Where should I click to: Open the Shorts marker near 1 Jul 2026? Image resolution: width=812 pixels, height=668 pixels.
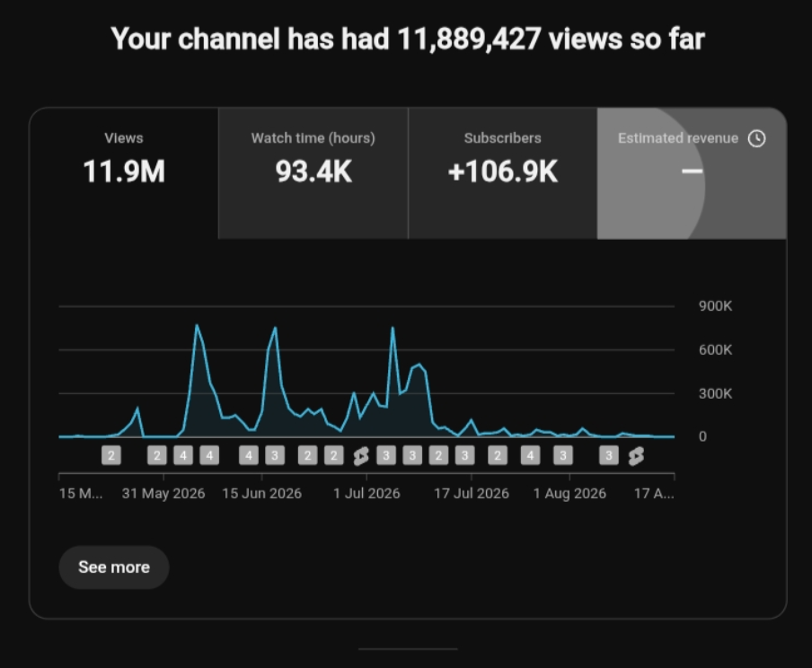click(361, 456)
